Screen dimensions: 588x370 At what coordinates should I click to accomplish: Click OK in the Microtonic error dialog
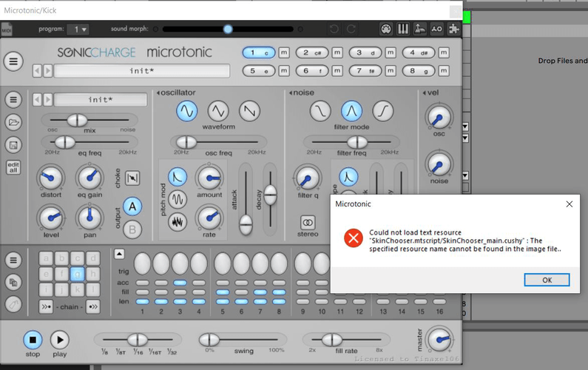(547, 280)
